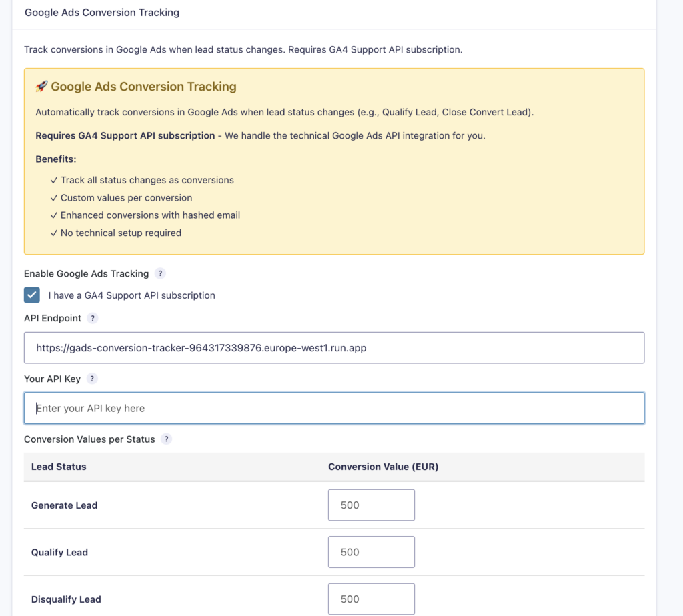This screenshot has height=616, width=683.
Task: Click inside the Enter your API key field
Action: pyautogui.click(x=333, y=407)
